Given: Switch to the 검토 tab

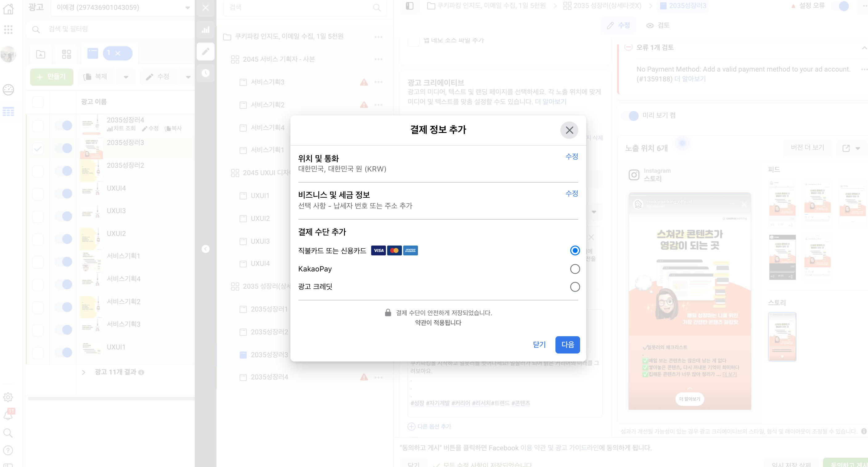Looking at the screenshot, I should coord(657,25).
